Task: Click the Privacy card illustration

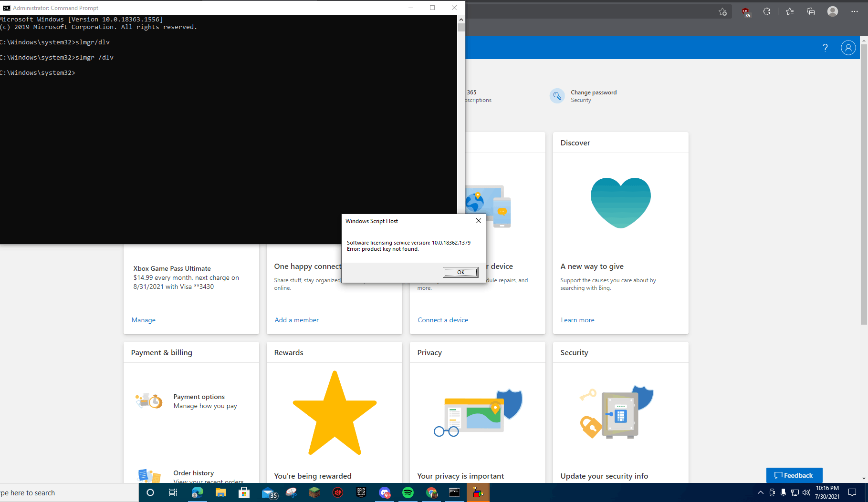Action: point(478,413)
